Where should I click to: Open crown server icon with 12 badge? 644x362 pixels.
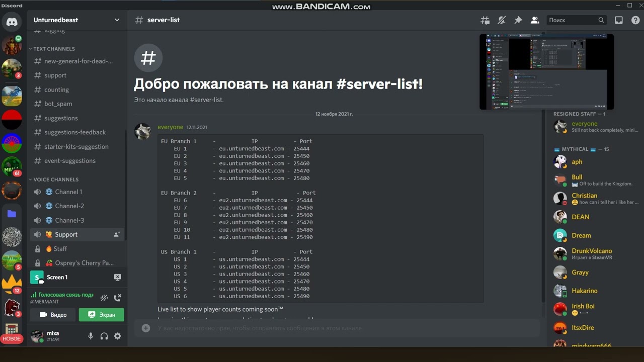pos(12,284)
